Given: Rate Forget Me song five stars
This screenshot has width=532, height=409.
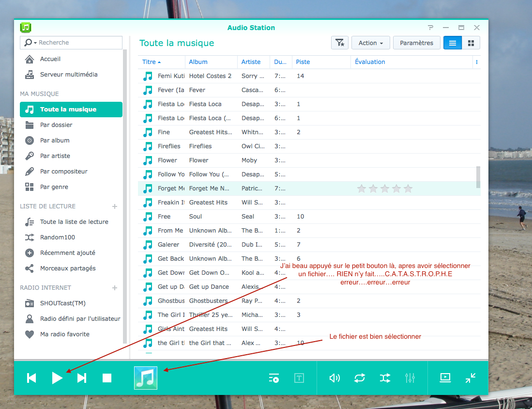Looking at the screenshot, I should pyautogui.click(x=408, y=189).
